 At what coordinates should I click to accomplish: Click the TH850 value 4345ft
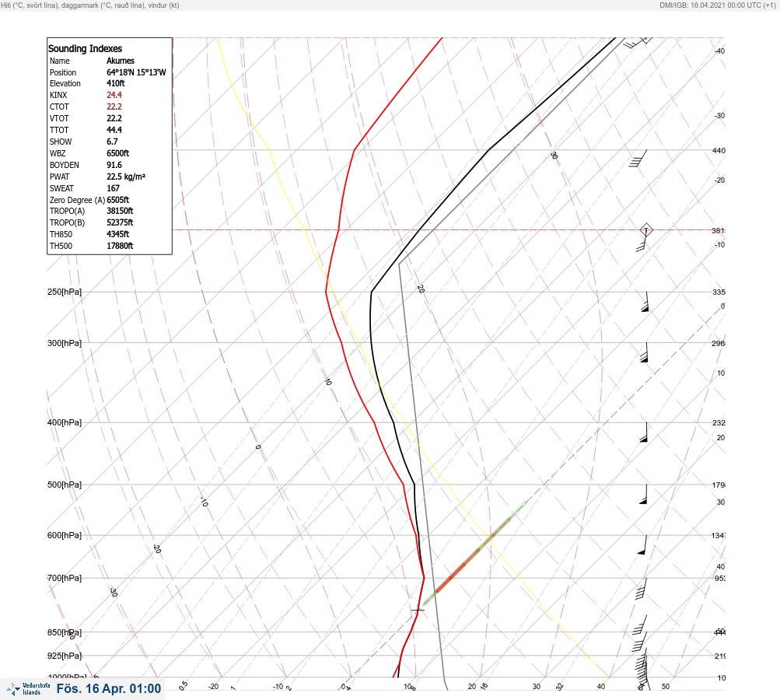click(118, 234)
